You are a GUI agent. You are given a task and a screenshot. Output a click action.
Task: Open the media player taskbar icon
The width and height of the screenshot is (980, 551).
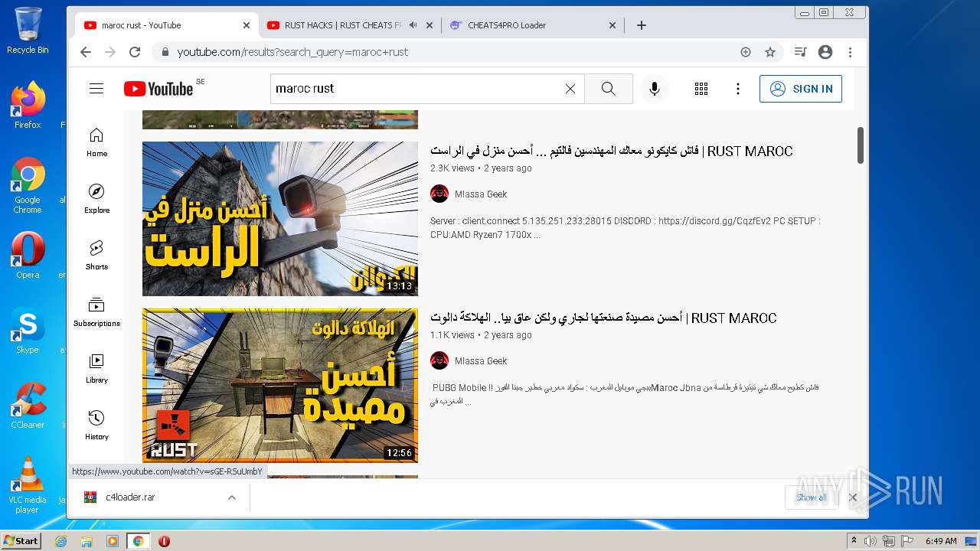click(113, 541)
